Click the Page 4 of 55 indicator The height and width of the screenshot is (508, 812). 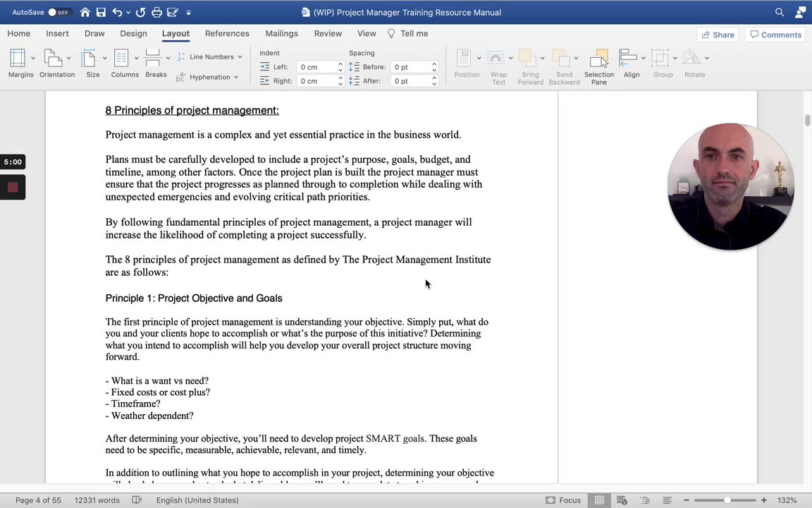pos(38,500)
